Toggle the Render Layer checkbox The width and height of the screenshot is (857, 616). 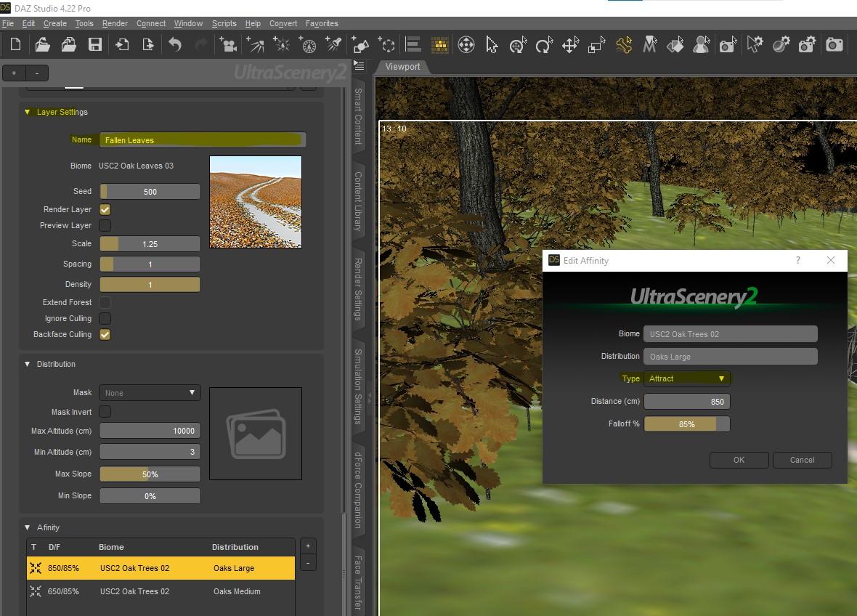tap(105, 209)
